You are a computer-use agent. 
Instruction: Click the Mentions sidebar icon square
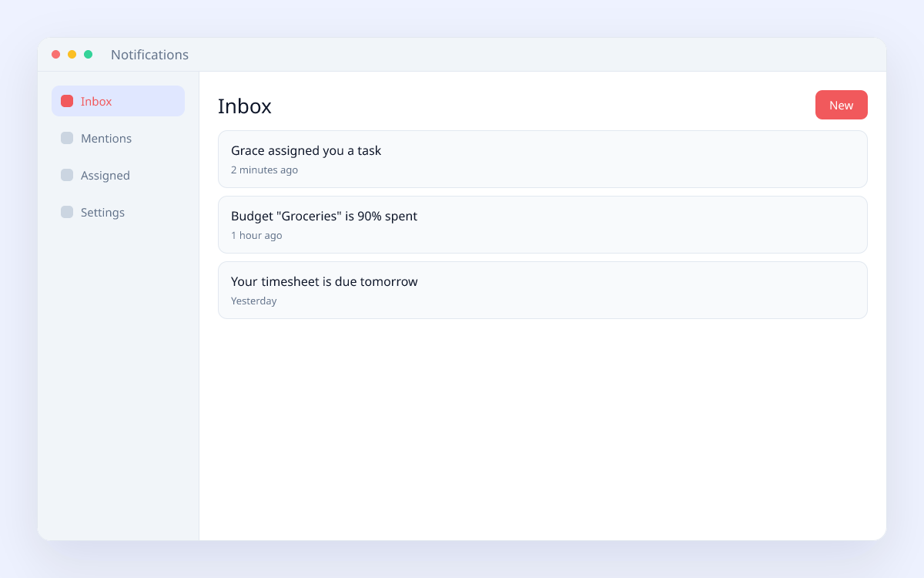(x=67, y=138)
